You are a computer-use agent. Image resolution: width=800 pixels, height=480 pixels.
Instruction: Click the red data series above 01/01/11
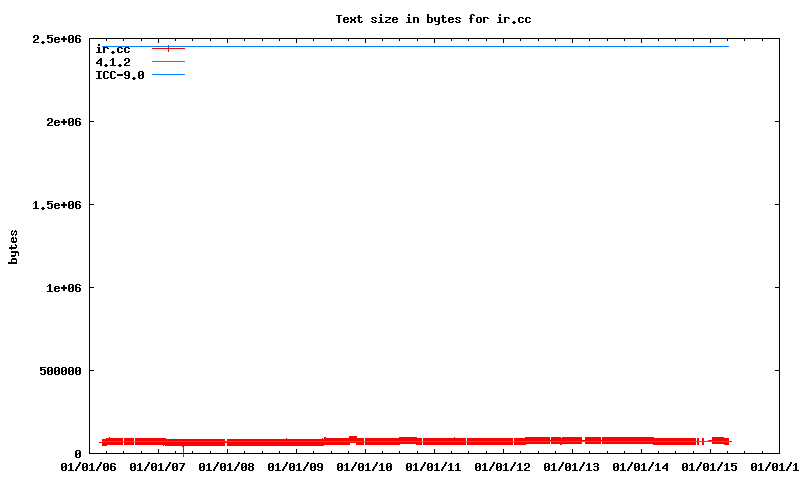(x=434, y=441)
